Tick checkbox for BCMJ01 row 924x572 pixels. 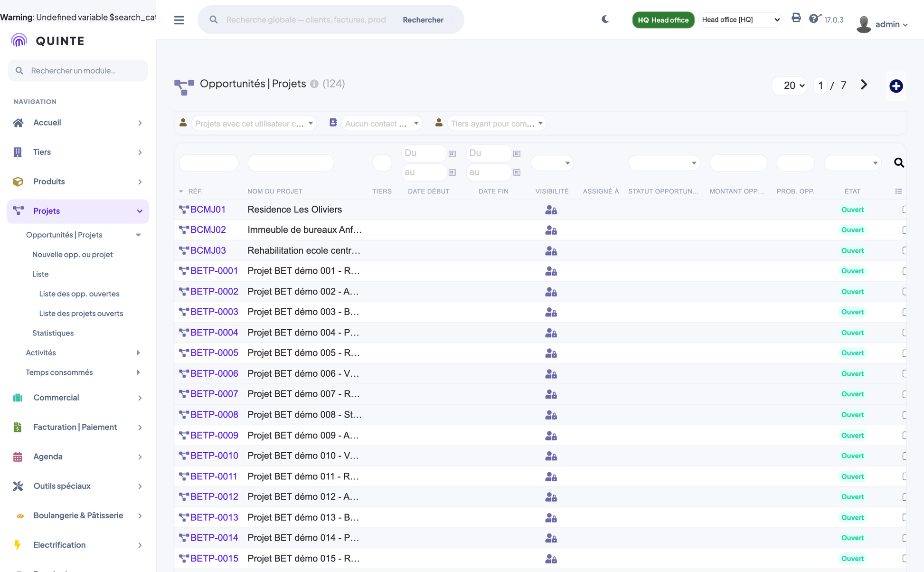pos(905,210)
